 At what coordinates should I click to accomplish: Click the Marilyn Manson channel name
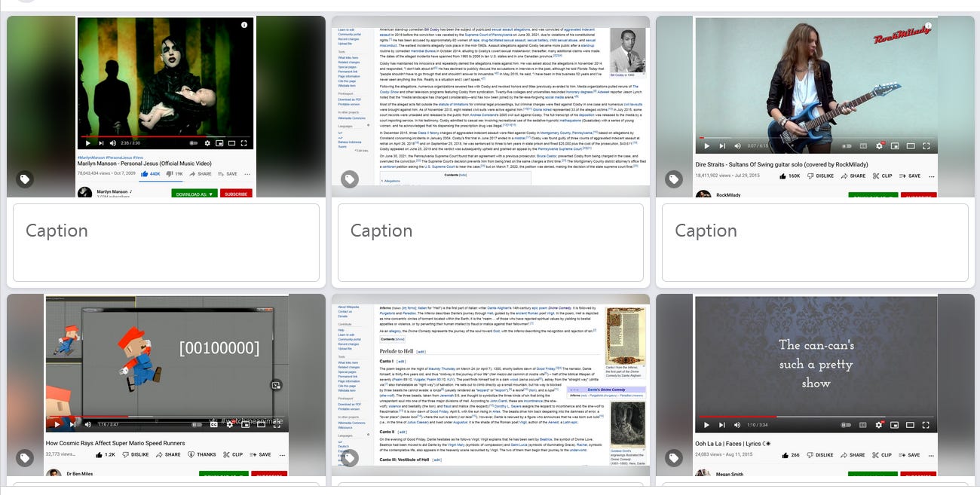pyautogui.click(x=112, y=191)
